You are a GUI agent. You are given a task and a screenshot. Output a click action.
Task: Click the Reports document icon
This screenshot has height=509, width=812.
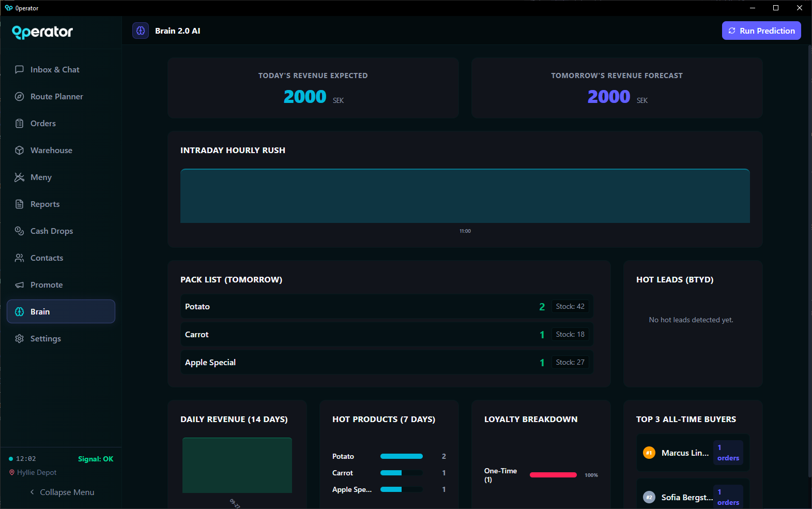tap(20, 204)
